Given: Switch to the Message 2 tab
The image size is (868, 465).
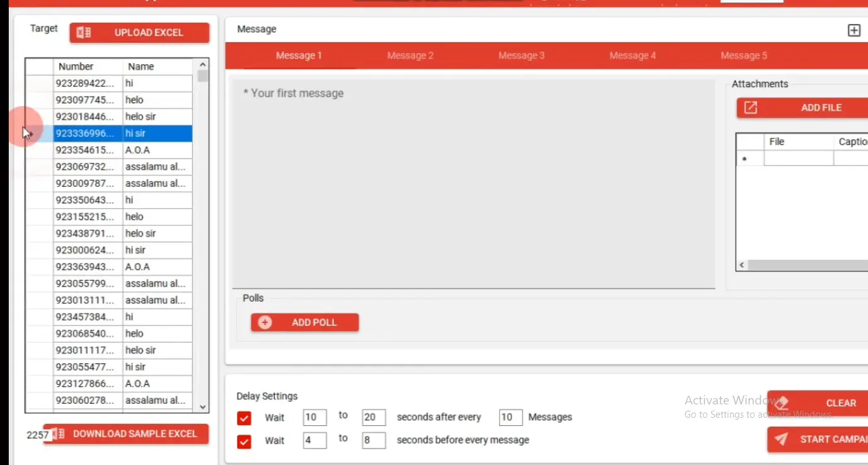Looking at the screenshot, I should 410,56.
